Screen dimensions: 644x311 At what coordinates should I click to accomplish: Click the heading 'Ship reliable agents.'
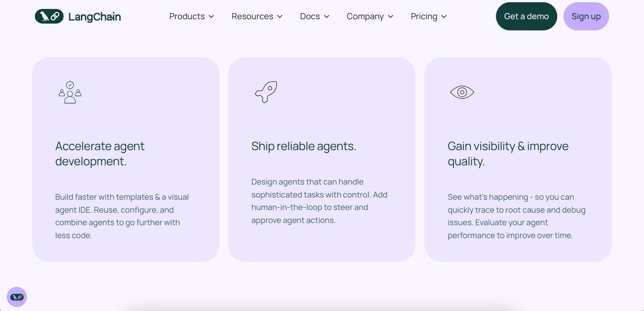pos(304,146)
